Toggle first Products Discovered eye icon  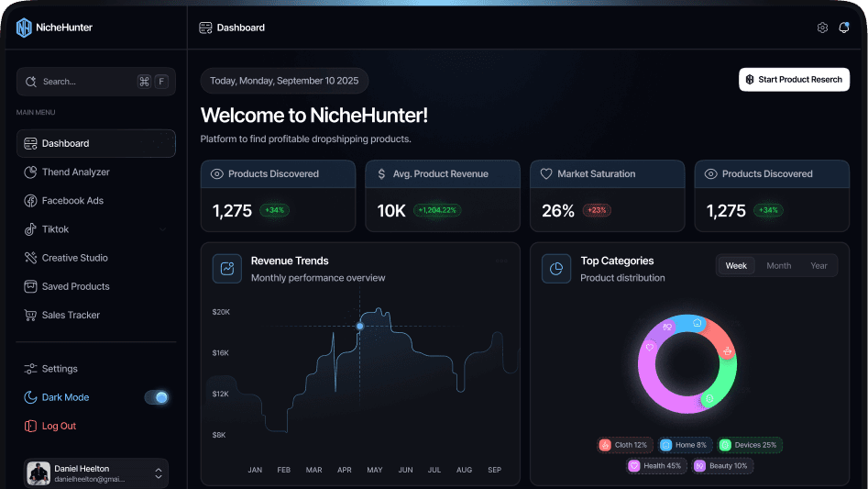click(x=217, y=174)
